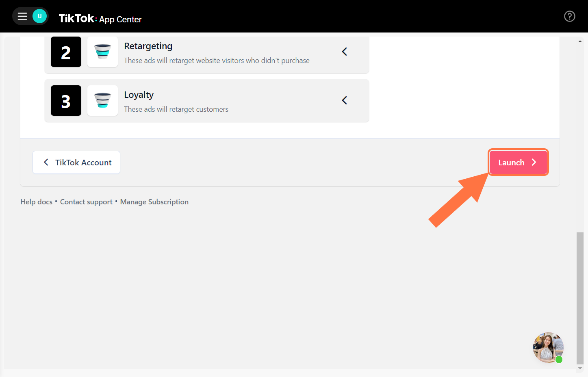588x377 pixels.
Task: Open the help question mark icon
Action: [x=569, y=16]
